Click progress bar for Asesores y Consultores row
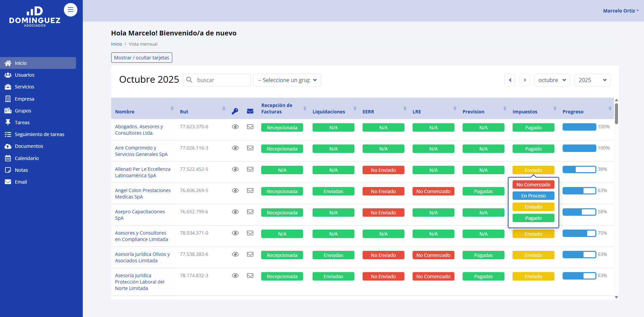Image resolution: width=644 pixels, height=317 pixels. tap(579, 233)
